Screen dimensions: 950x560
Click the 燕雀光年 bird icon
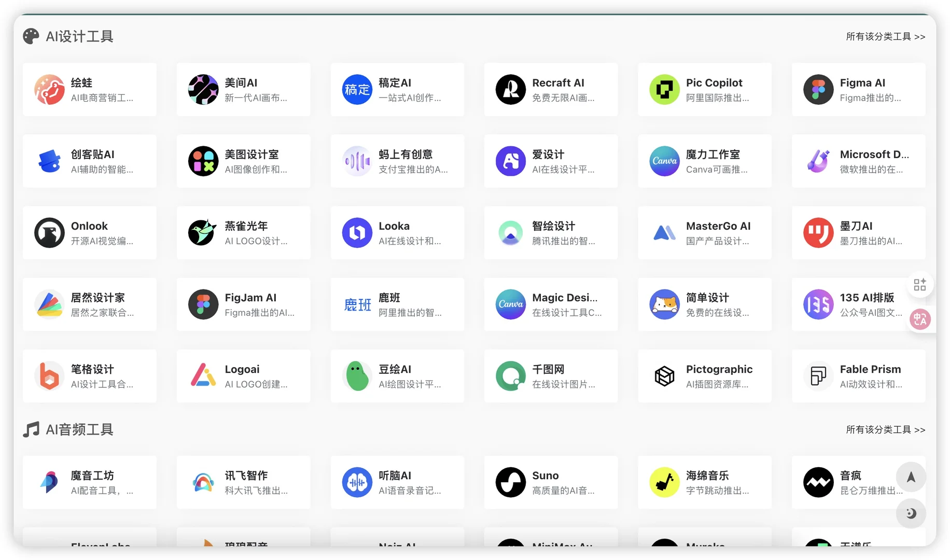pyautogui.click(x=203, y=233)
